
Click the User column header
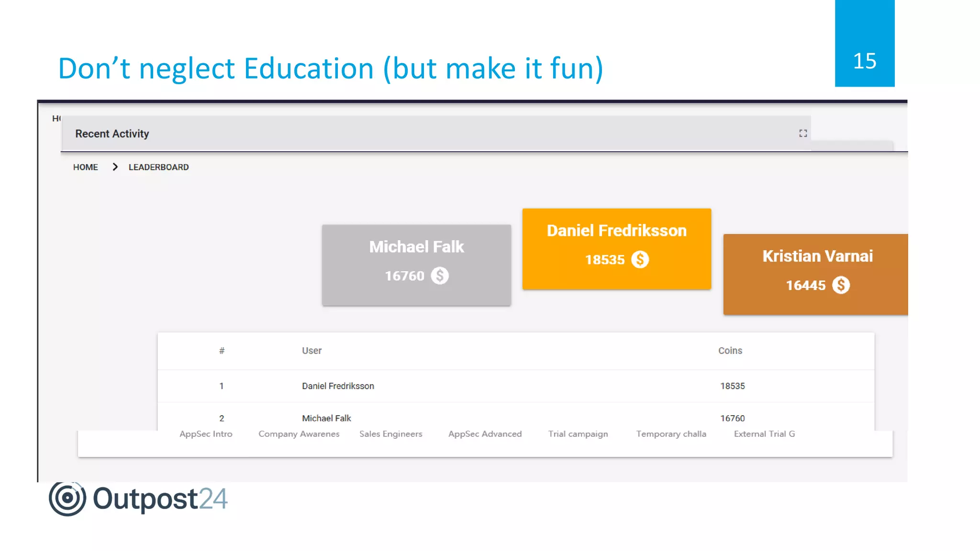tap(312, 351)
